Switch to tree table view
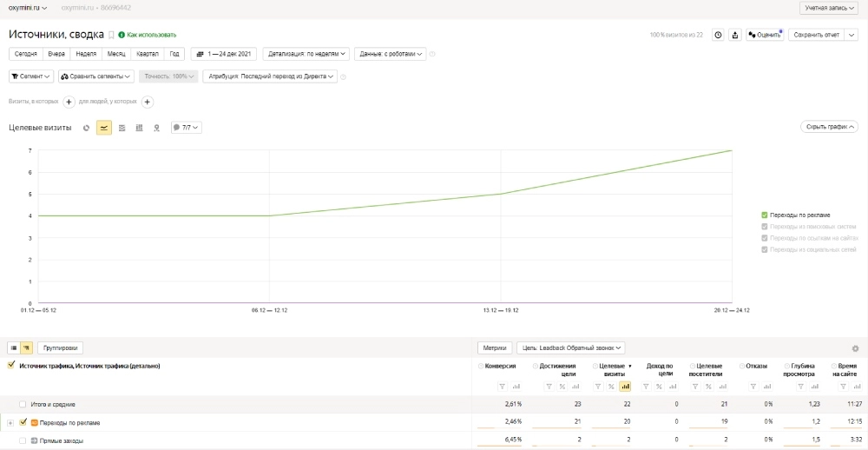The width and height of the screenshot is (868, 450). click(26, 348)
